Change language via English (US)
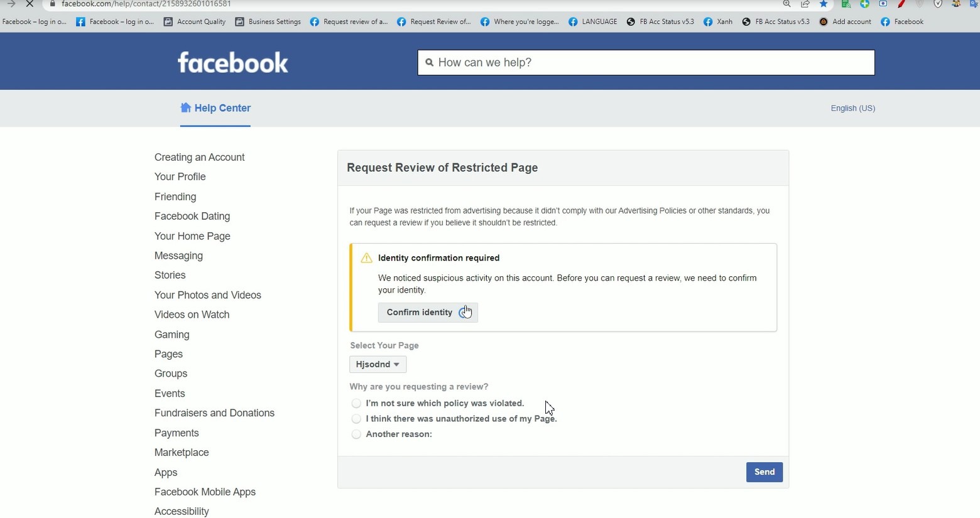Screen dimensions: 980x518 [852, 108]
